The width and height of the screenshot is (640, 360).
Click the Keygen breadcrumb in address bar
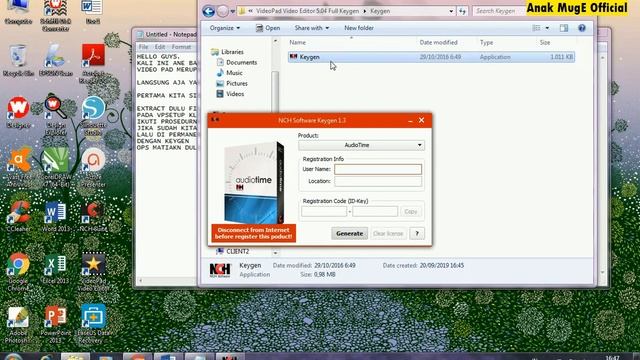[380, 11]
